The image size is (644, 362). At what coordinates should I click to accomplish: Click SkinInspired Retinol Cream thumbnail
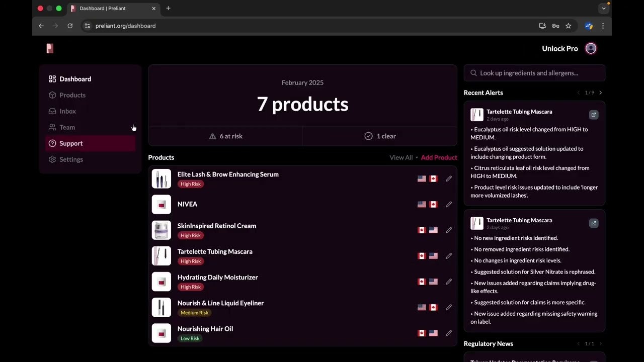[x=162, y=230]
